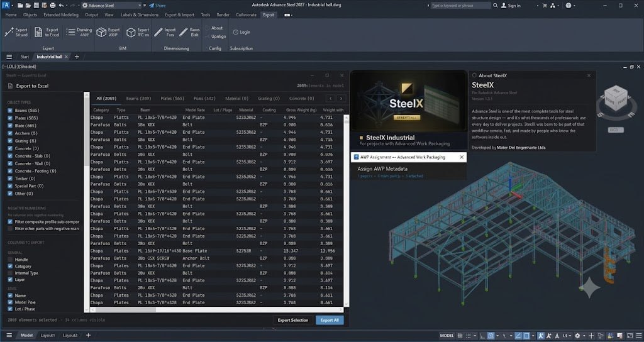This screenshot has width=644, height=342.
Task: Open the snap mode dropdown arrow in status bar
Action: 475,336
